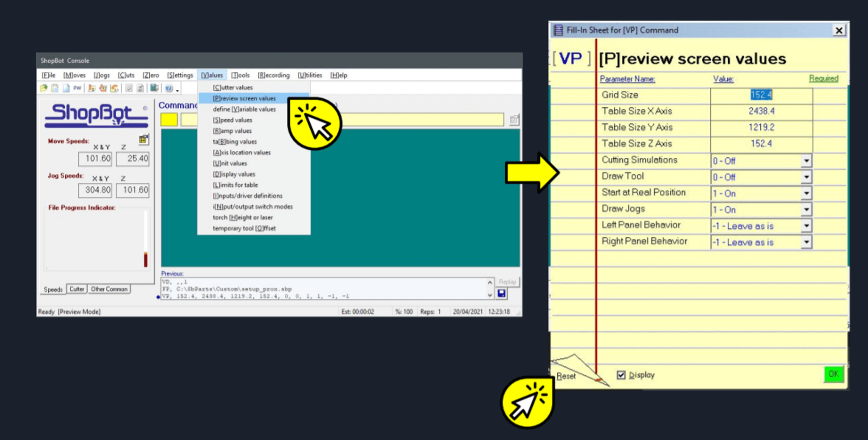Open the [T]ools menu
Image resolution: width=868 pixels, height=440 pixels.
pyautogui.click(x=240, y=75)
